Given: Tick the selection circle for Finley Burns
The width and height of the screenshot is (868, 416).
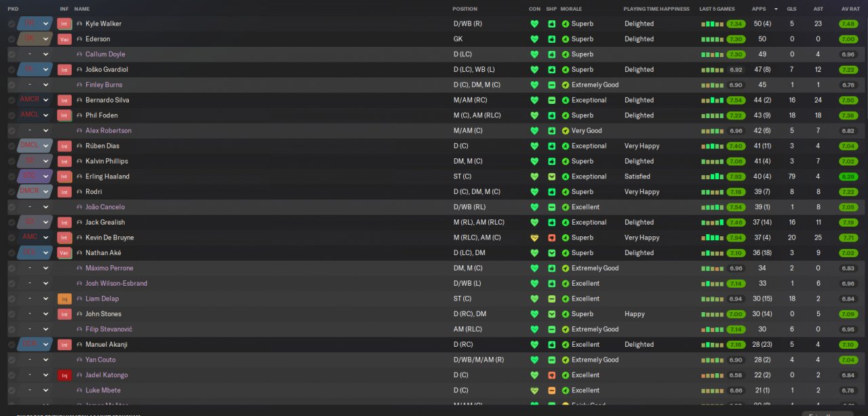Looking at the screenshot, I should (x=12, y=85).
